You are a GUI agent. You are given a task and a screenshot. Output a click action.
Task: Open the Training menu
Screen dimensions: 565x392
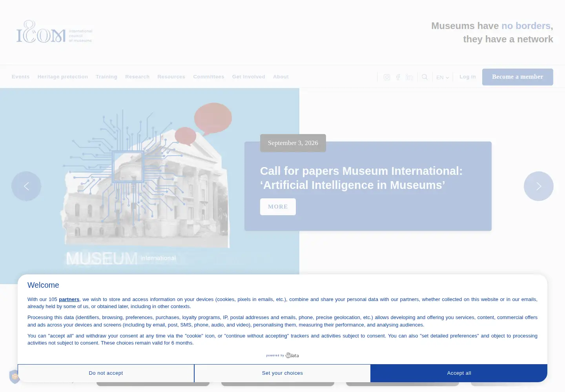click(x=106, y=77)
